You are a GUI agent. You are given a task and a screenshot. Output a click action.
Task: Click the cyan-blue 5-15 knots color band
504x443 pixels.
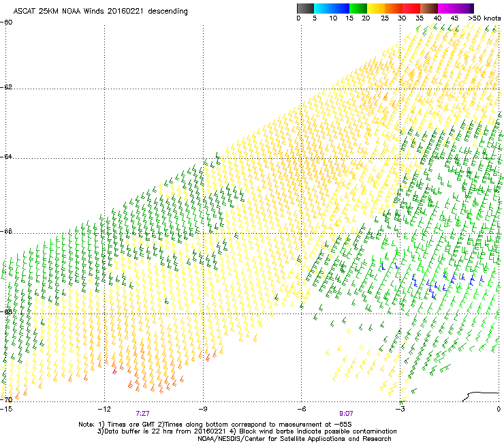coord(332,8)
